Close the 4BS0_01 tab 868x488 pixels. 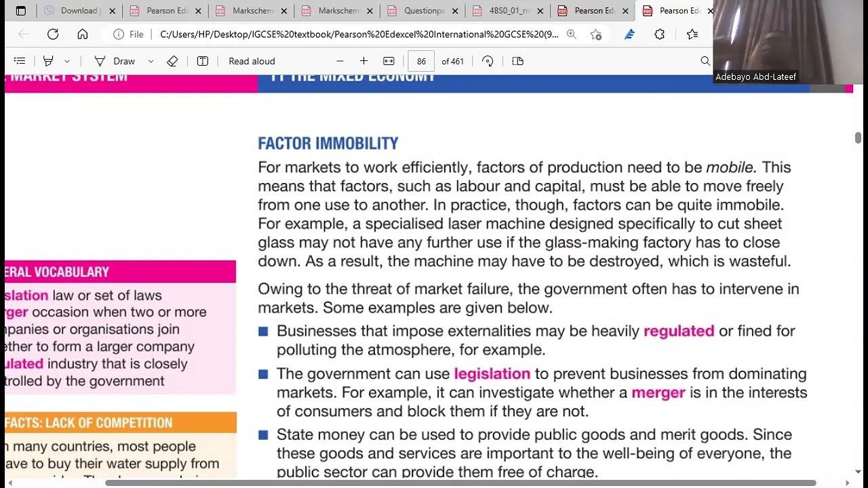click(540, 11)
